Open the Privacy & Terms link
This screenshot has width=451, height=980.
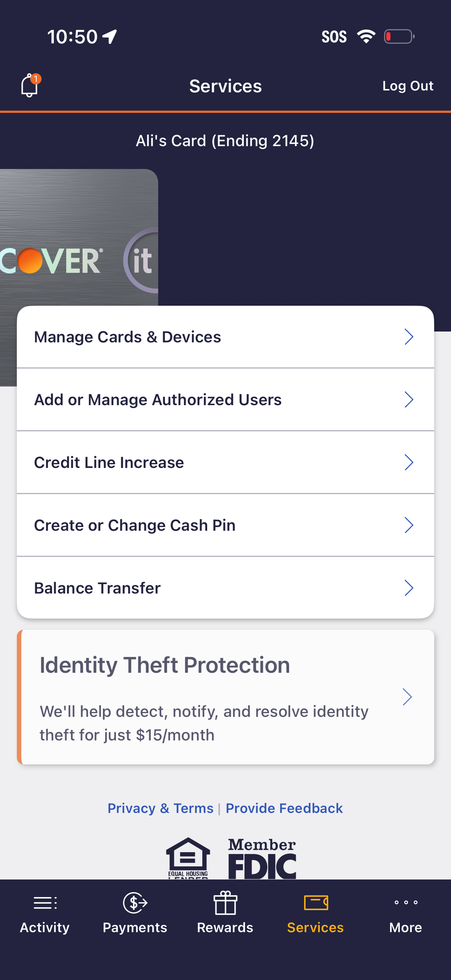pyautogui.click(x=160, y=808)
